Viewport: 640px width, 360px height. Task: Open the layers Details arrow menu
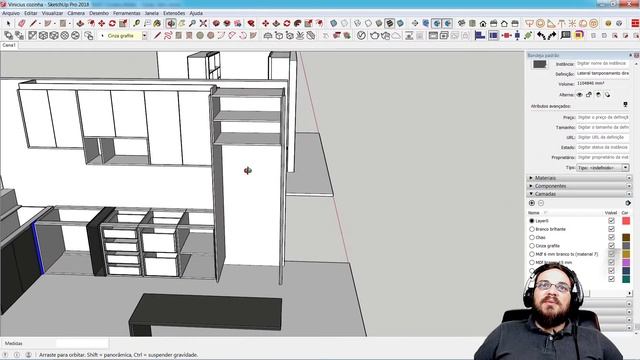pyautogui.click(x=628, y=203)
